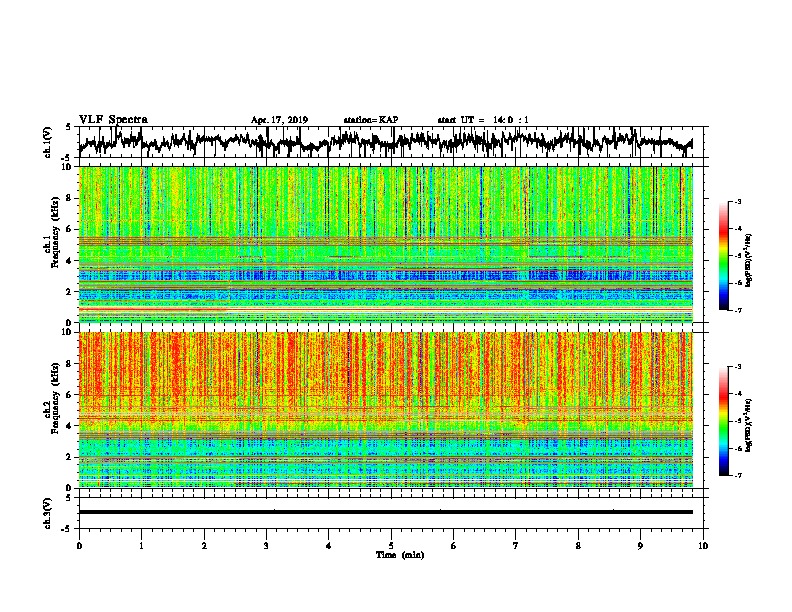Click the log(PSD) unit label beside ch.2 colorbar
The image size is (792, 612).
tap(749, 425)
